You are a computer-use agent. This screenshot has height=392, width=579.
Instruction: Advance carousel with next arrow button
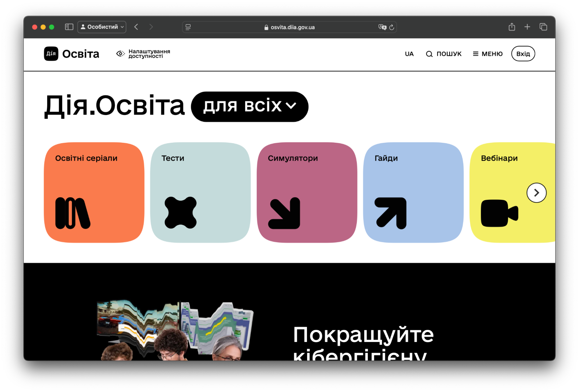[x=536, y=193]
